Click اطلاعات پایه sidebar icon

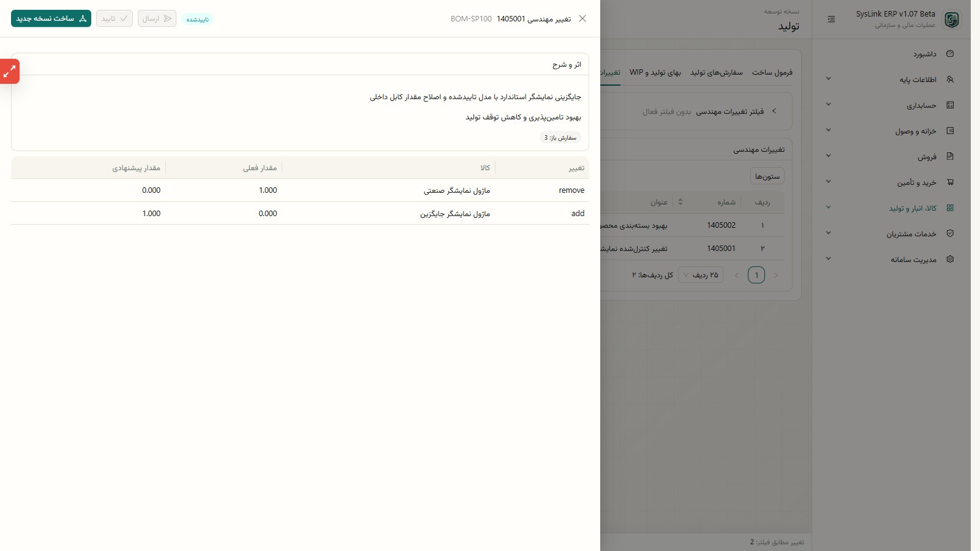point(950,80)
